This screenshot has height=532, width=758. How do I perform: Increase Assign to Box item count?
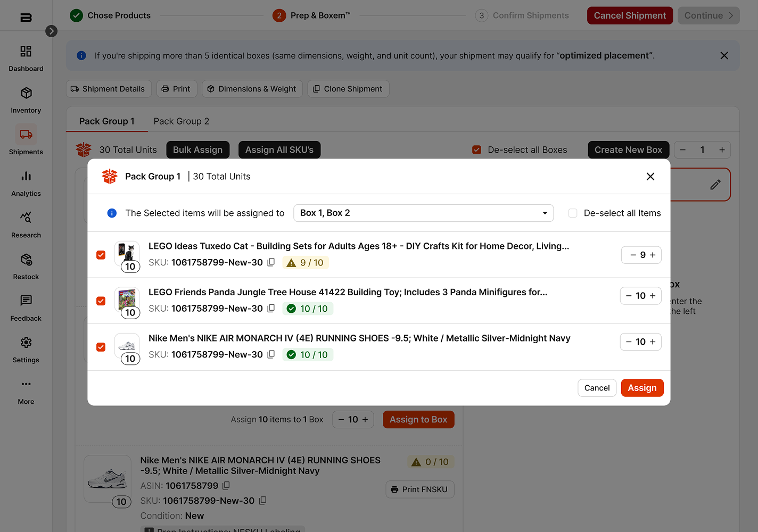[x=365, y=420]
